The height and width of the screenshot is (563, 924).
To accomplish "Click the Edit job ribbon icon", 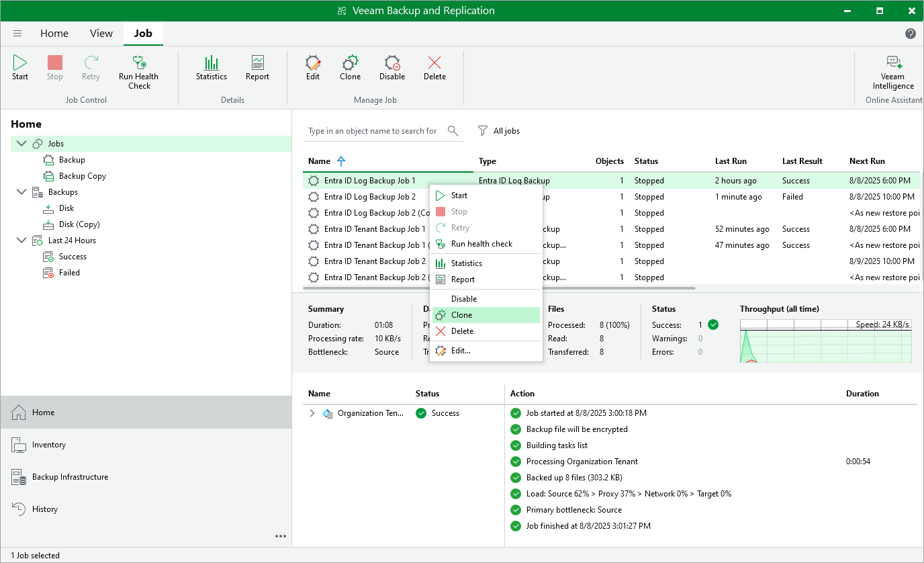I will point(313,68).
